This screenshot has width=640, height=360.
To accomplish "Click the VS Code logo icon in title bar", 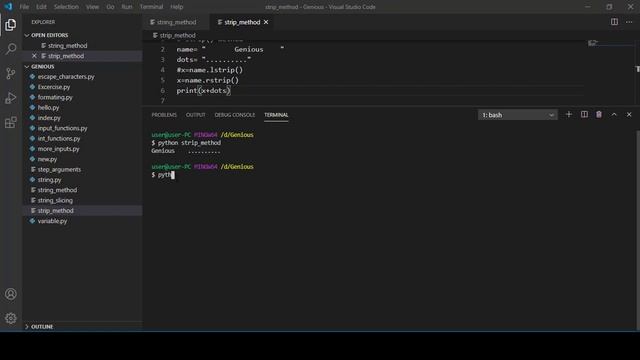I will (8, 7).
